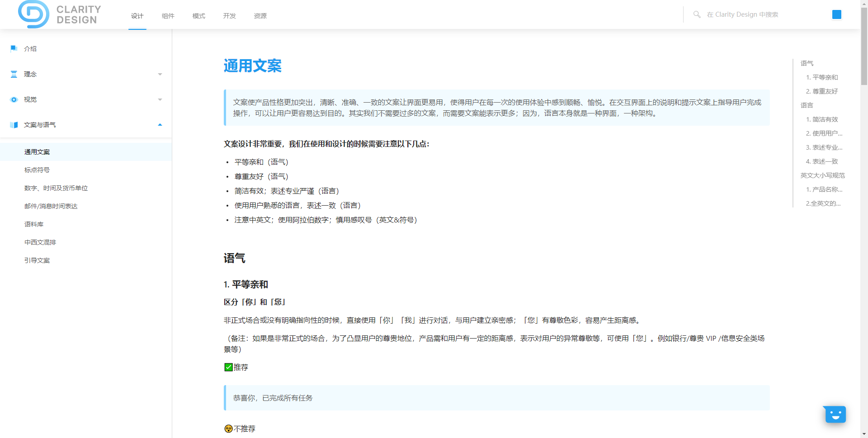Open the chatbot assistant smiley icon
The width and height of the screenshot is (868, 438).
[835, 414]
